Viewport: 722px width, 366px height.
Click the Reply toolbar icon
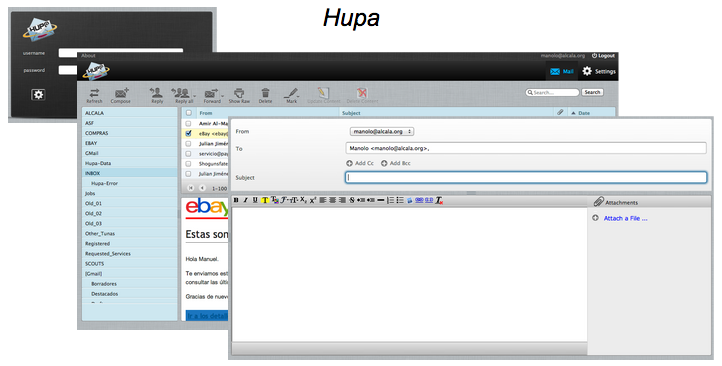pyautogui.click(x=157, y=93)
